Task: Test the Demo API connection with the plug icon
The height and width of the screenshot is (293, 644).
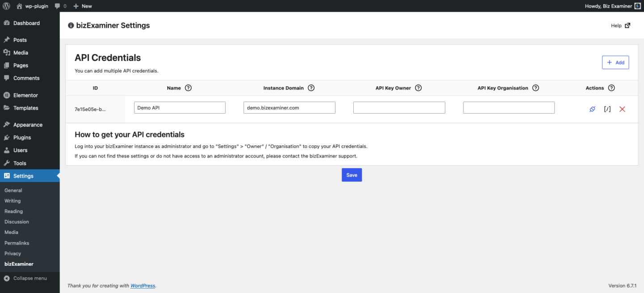Action: 592,109
